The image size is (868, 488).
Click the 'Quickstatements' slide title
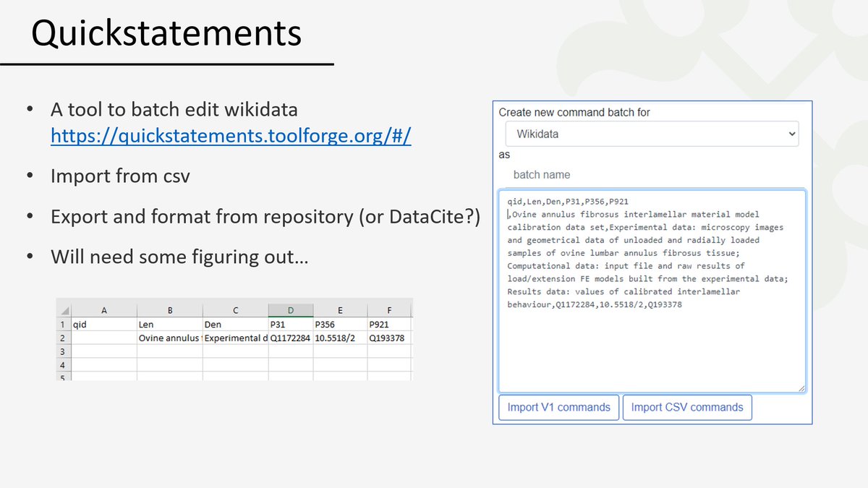[x=166, y=35]
